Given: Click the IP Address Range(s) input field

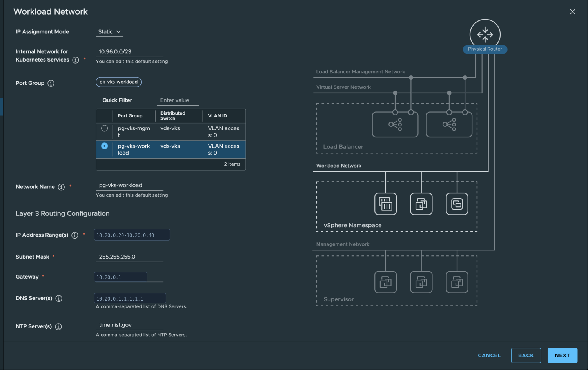Looking at the screenshot, I should pos(132,235).
